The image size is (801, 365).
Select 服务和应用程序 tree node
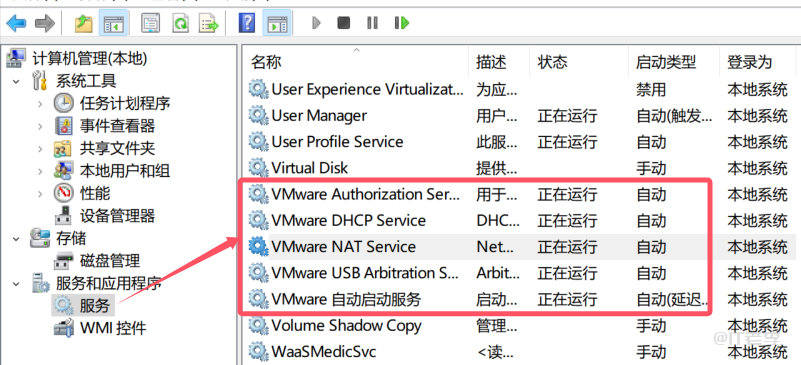tap(109, 283)
